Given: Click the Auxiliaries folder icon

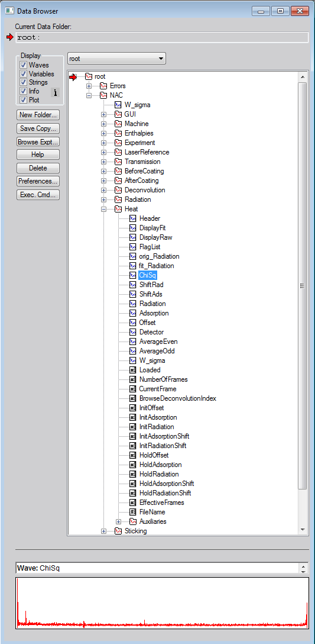Looking at the screenshot, I should (x=132, y=521).
